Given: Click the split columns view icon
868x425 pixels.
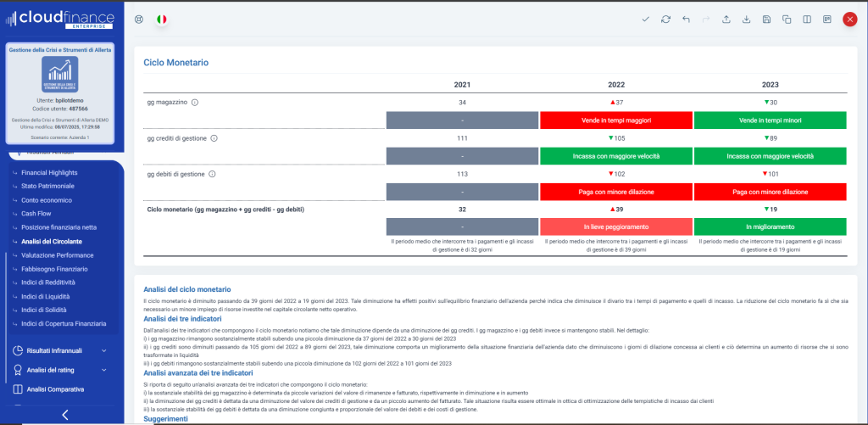Looking at the screenshot, I should point(807,20).
